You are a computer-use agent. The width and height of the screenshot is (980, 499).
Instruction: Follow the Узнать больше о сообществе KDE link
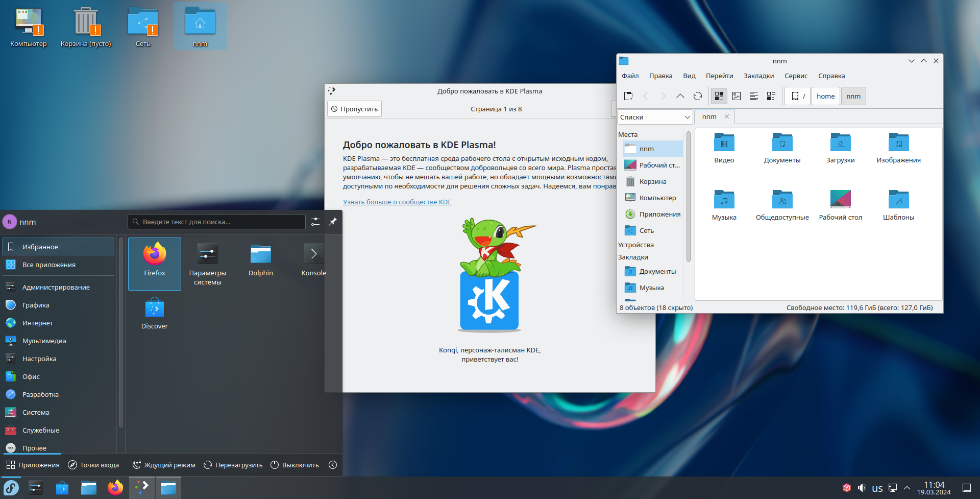click(397, 202)
